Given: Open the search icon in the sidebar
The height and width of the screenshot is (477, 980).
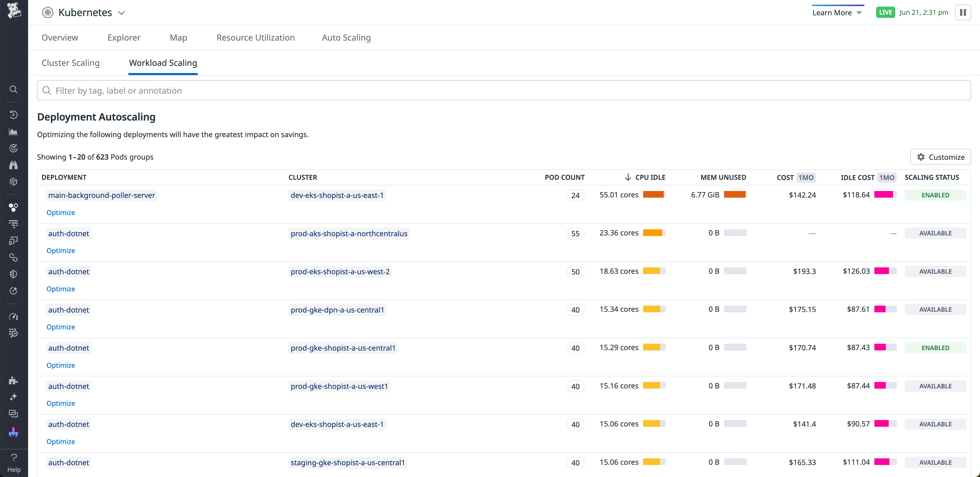Looking at the screenshot, I should [x=14, y=89].
